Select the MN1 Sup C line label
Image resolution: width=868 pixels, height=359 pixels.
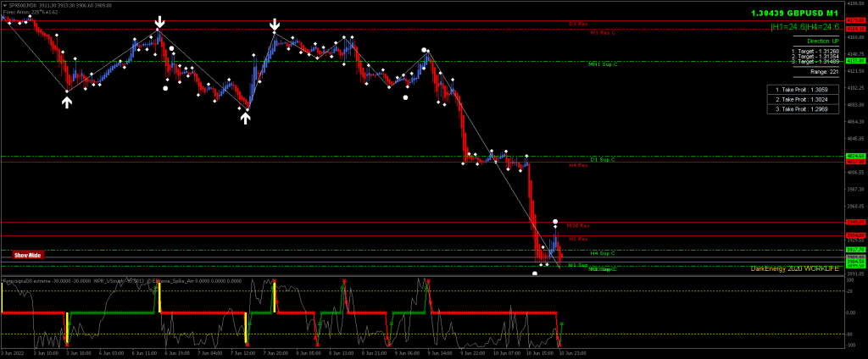[x=602, y=64]
